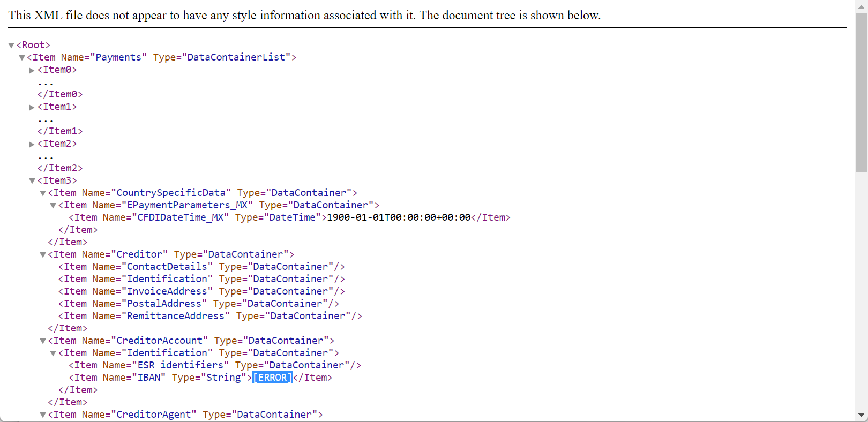Screen dimensions: 868x422
Task: Expand the Item2 node
Action: (x=32, y=144)
